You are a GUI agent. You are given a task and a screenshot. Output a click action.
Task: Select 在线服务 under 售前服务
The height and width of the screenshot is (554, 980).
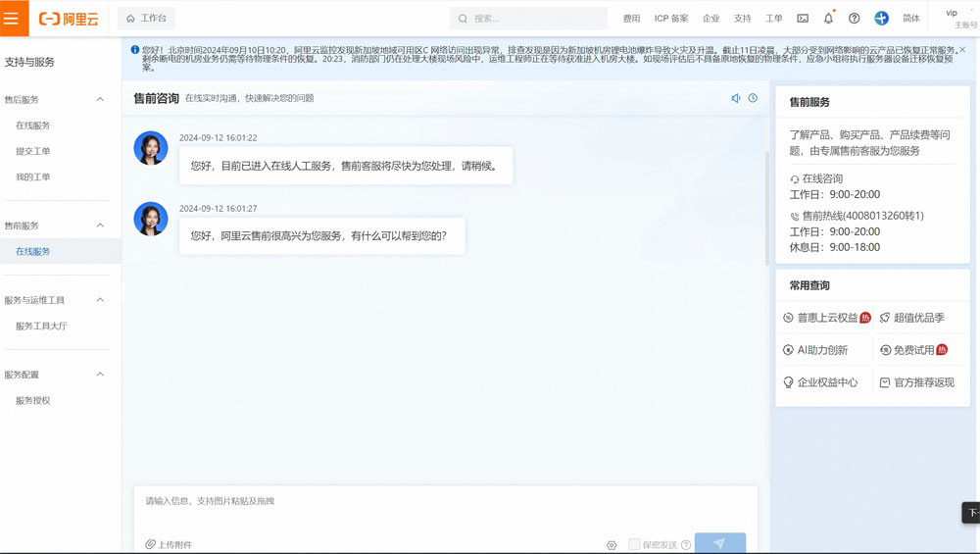(33, 251)
